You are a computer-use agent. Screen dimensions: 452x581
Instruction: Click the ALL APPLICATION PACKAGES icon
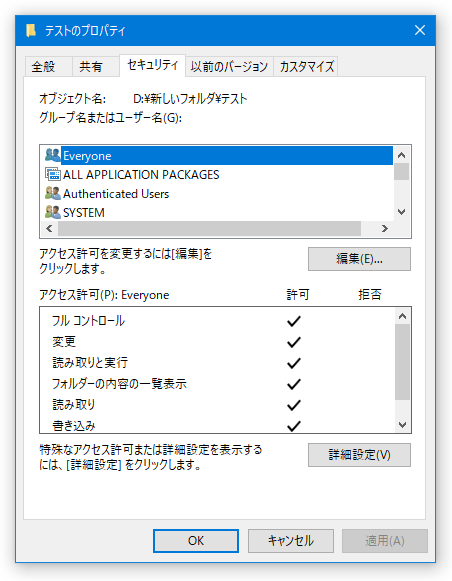tap(52, 174)
